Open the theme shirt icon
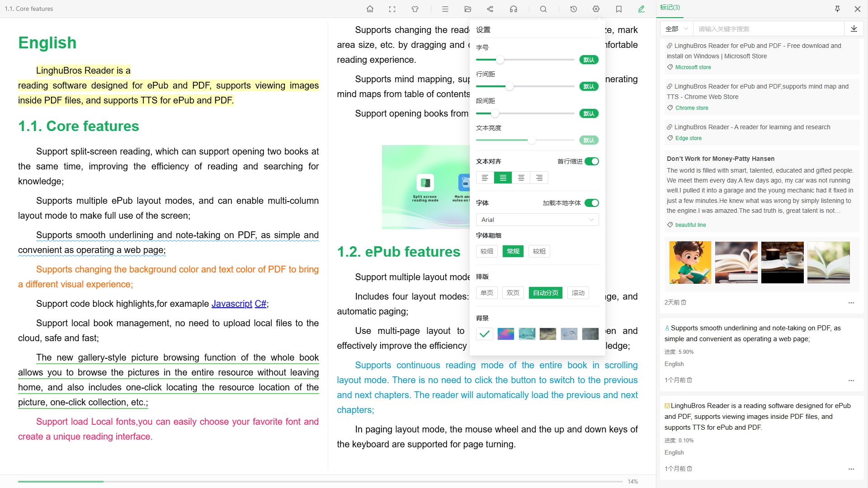The width and height of the screenshot is (868, 488). coord(415,9)
